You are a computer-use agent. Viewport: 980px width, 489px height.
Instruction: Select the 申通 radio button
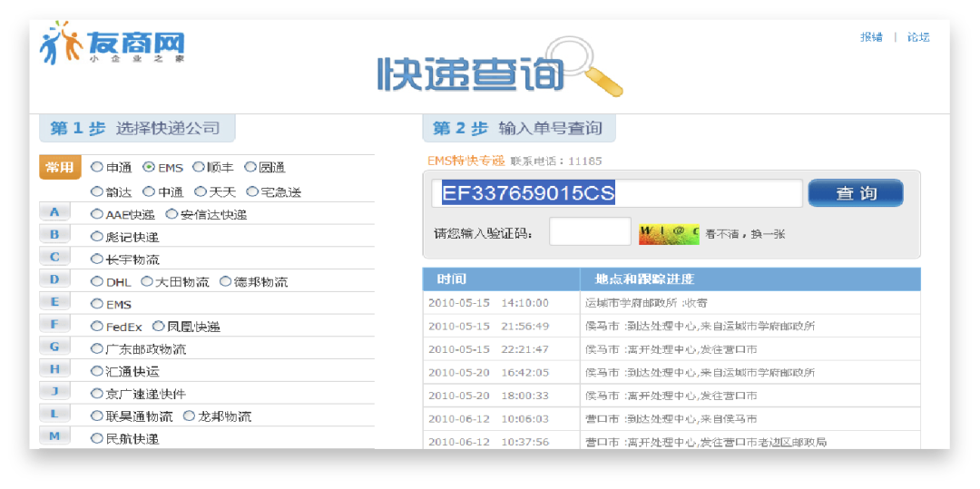96,167
